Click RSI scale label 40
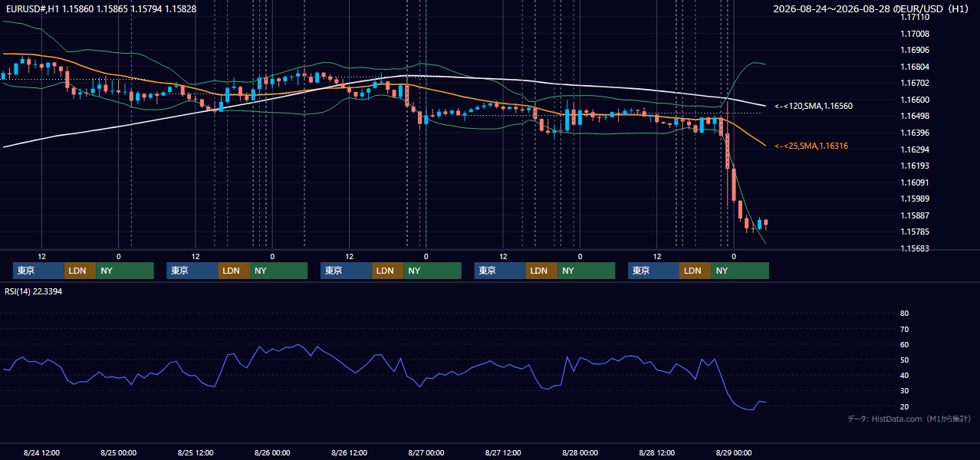980x460 pixels. [x=904, y=376]
